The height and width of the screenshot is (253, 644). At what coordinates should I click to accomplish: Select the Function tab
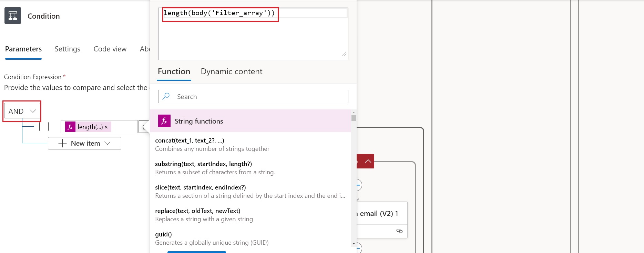(174, 71)
